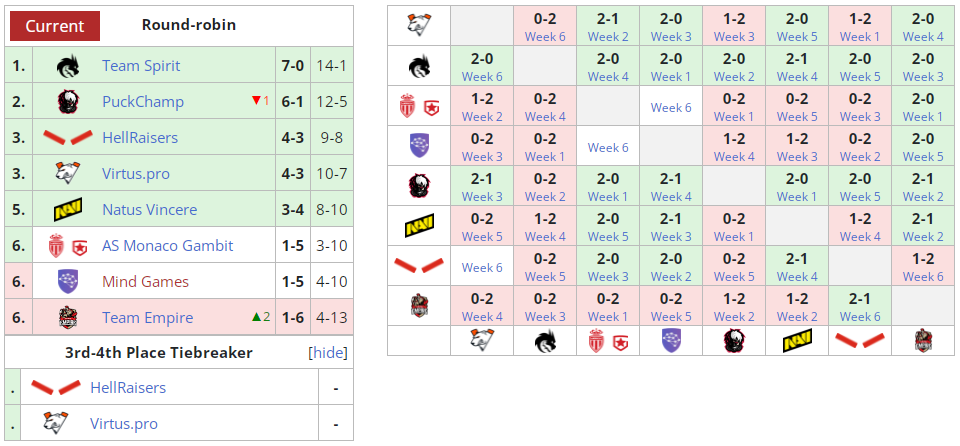
Task: Click the HellRaisers logo in the tiebreaker section
Action: (x=55, y=387)
